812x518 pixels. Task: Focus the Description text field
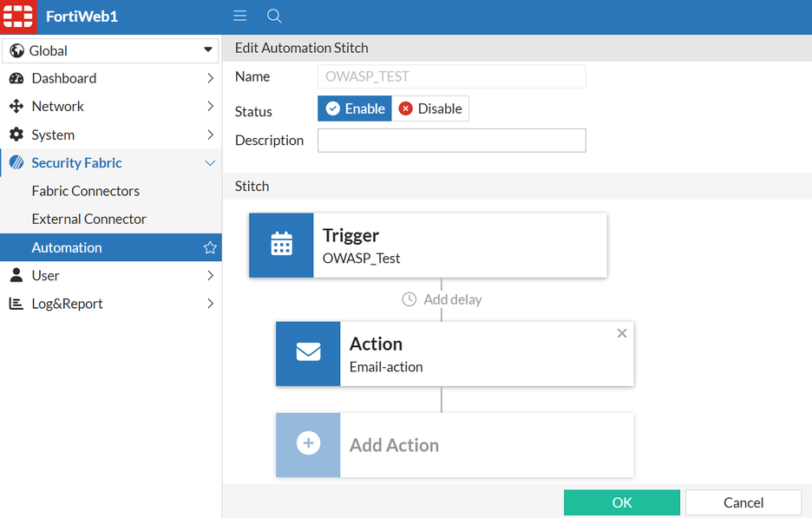(451, 141)
